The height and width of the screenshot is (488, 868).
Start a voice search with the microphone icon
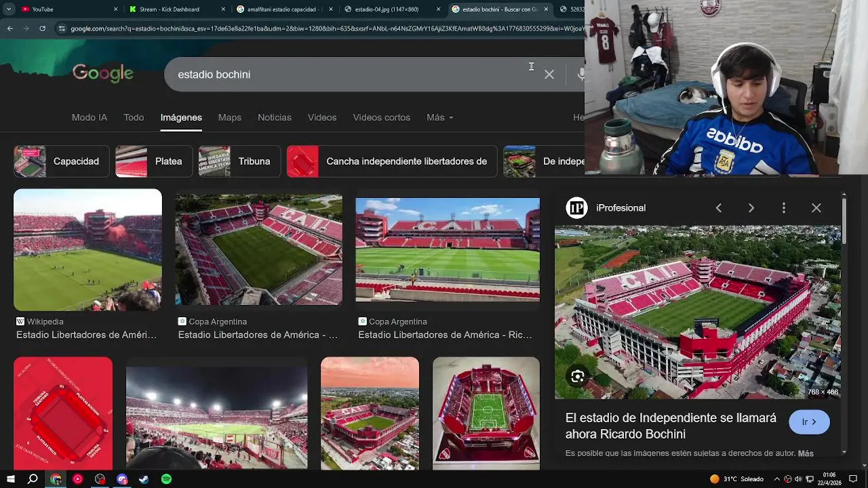click(580, 75)
